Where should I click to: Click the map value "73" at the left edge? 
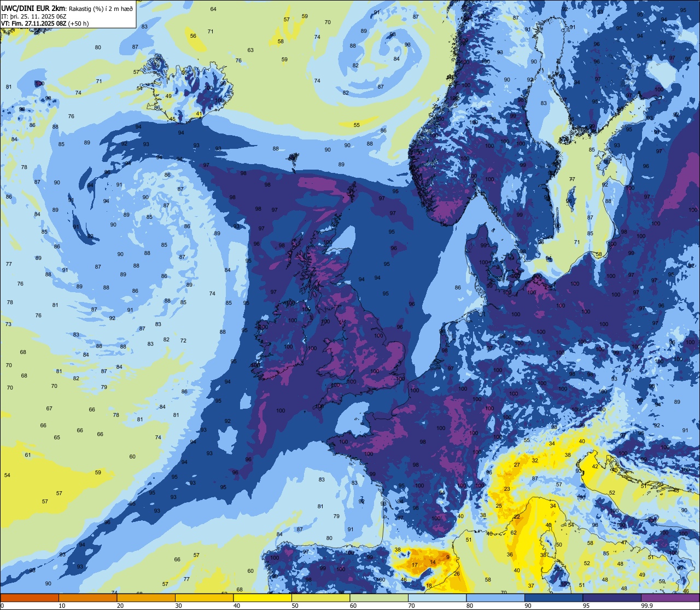[x=8, y=324]
